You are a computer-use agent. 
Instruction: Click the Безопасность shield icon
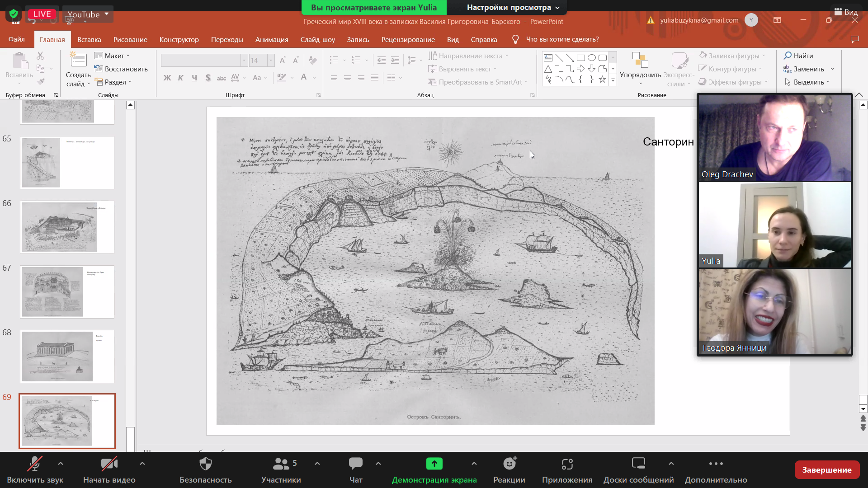coord(206,464)
